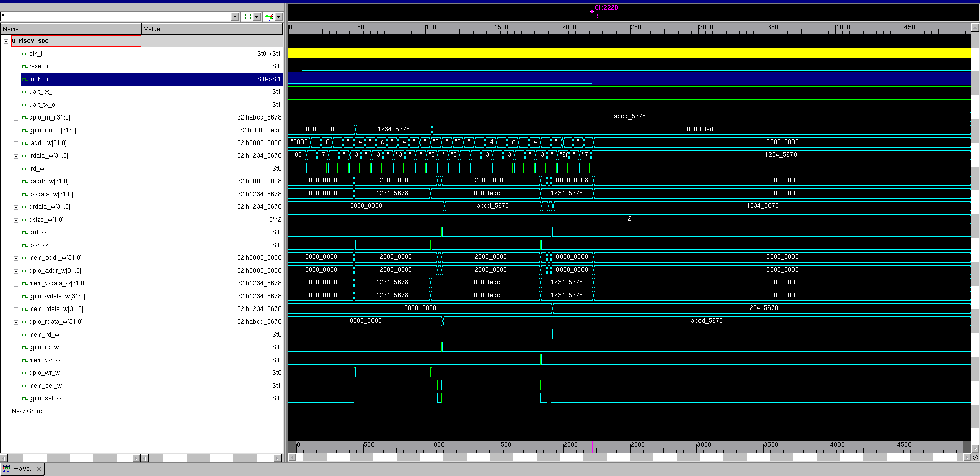The height and width of the screenshot is (476, 980).
Task: Expand the irdata_w[31:0] bus
Action: (x=16, y=156)
